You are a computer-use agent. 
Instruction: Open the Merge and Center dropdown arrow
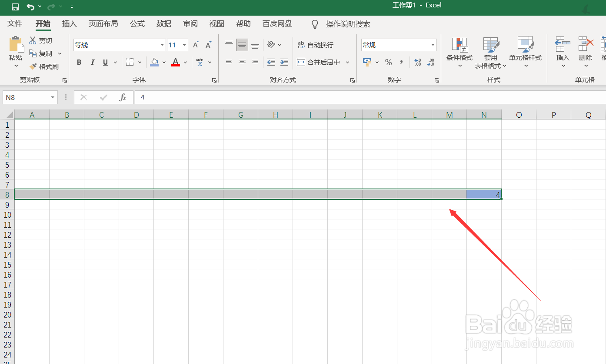tap(347, 62)
